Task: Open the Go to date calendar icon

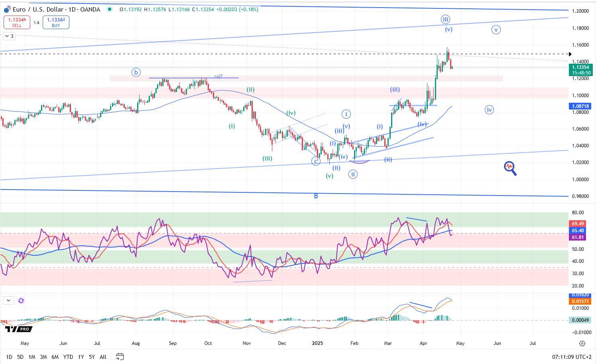Action: click(x=120, y=356)
